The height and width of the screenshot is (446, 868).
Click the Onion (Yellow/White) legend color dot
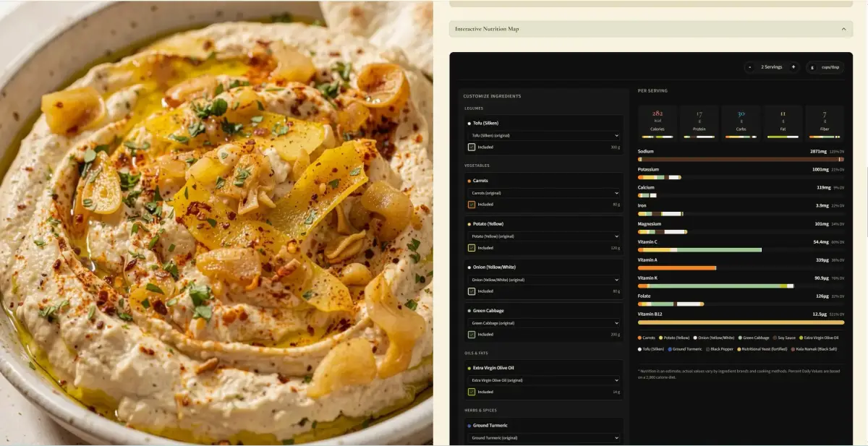(x=695, y=338)
